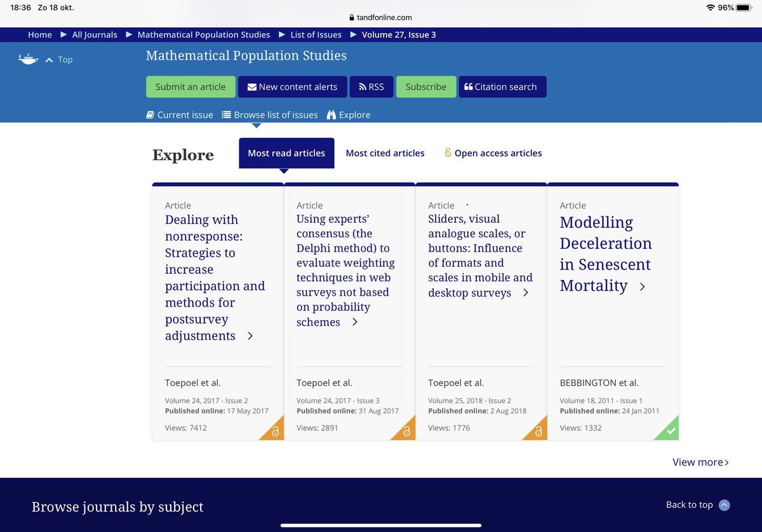The height and width of the screenshot is (532, 762).
Task: Click 'Volume 25, 2018 - Issue 2' text
Action: 469,401
